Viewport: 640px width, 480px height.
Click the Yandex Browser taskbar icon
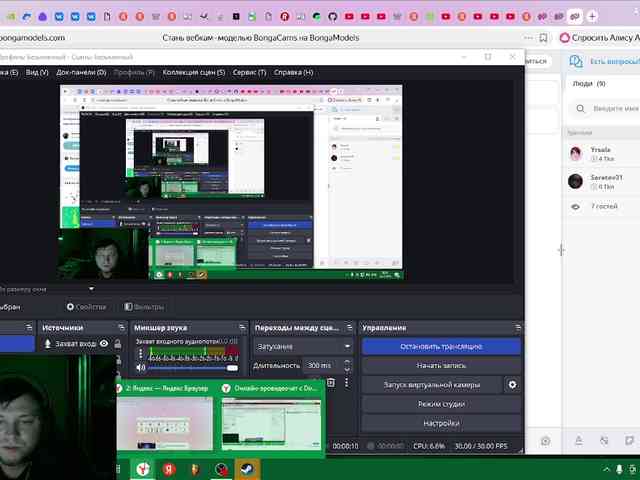(170, 468)
